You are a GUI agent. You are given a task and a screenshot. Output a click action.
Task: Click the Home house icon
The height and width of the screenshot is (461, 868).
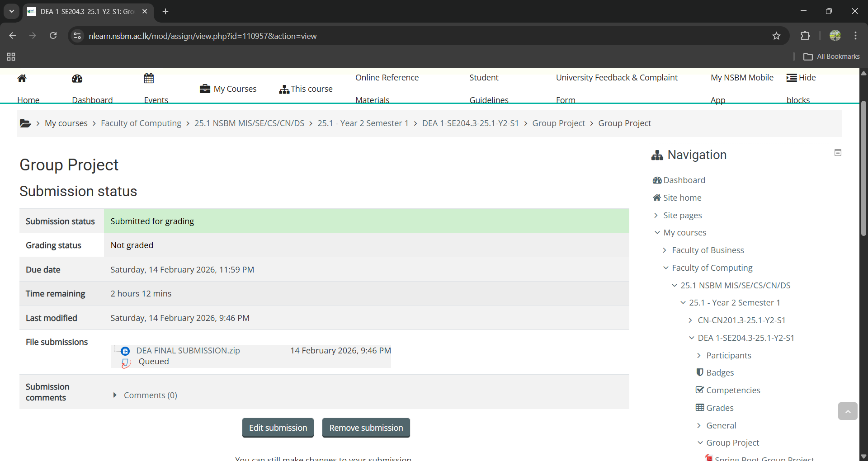click(x=22, y=79)
